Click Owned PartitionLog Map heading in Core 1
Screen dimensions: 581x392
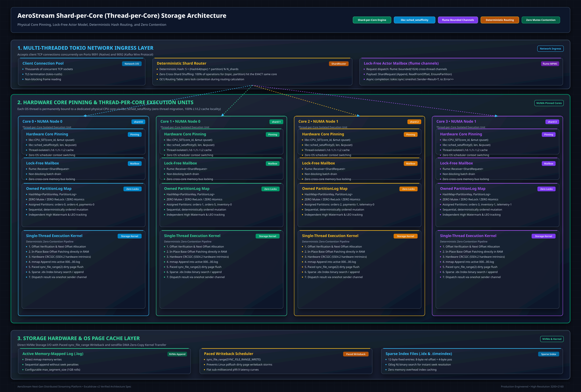(187, 189)
